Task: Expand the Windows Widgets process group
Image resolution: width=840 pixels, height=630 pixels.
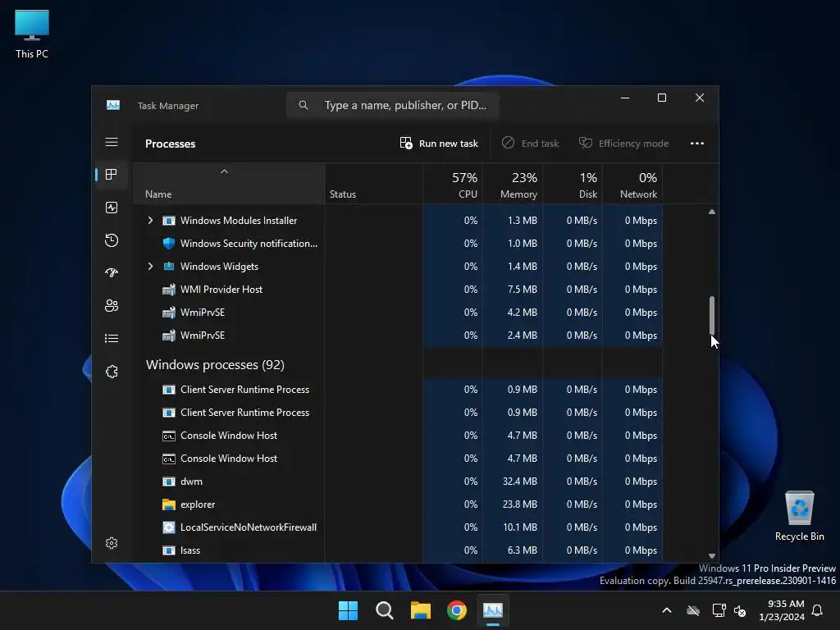Action: pos(151,267)
